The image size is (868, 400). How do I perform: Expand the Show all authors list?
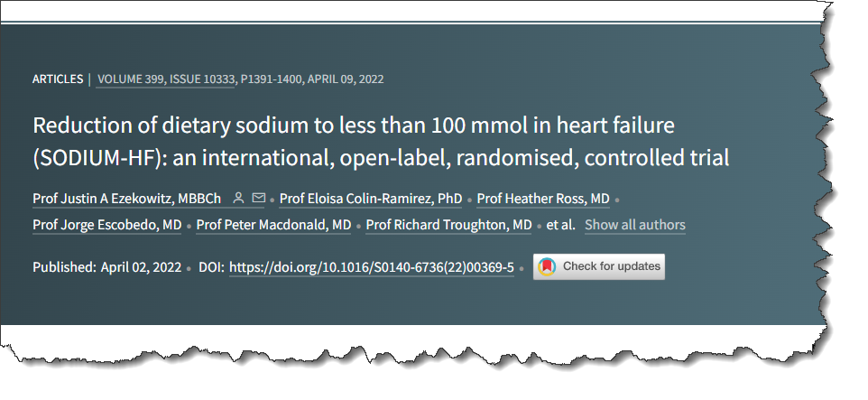click(x=635, y=225)
